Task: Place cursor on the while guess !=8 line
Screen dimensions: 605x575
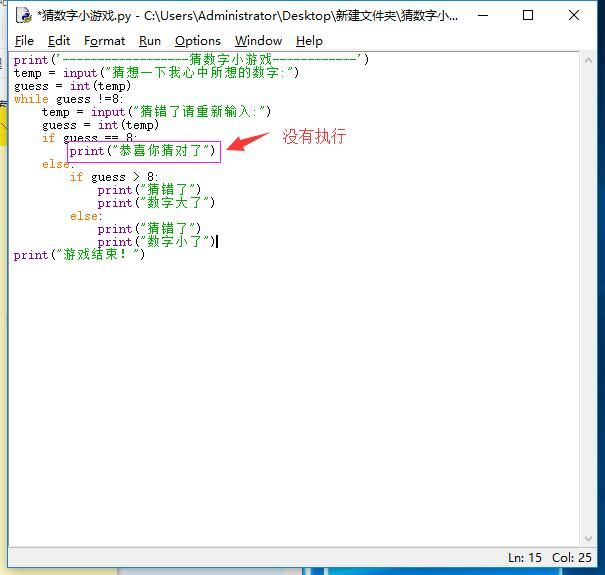Action: click(x=67, y=99)
